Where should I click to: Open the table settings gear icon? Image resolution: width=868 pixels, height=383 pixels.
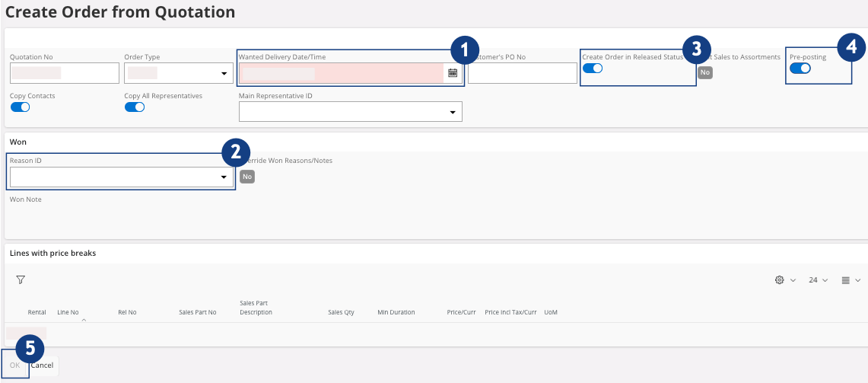coord(779,280)
